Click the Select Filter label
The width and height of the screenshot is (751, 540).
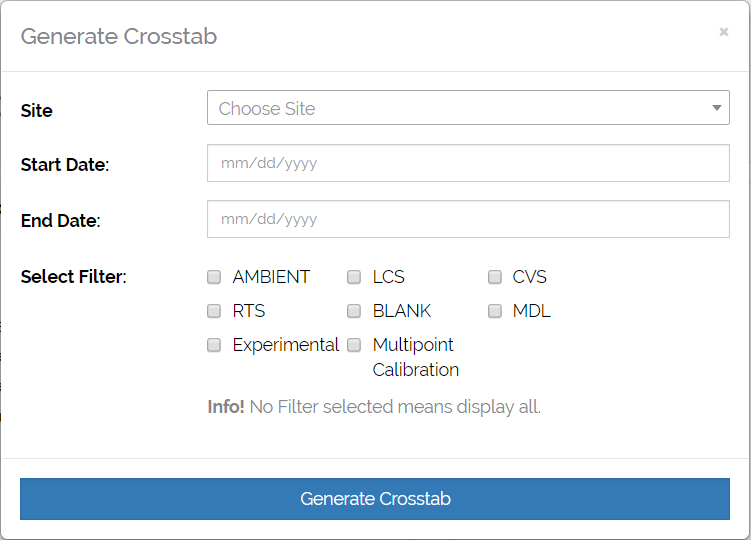pos(73,277)
